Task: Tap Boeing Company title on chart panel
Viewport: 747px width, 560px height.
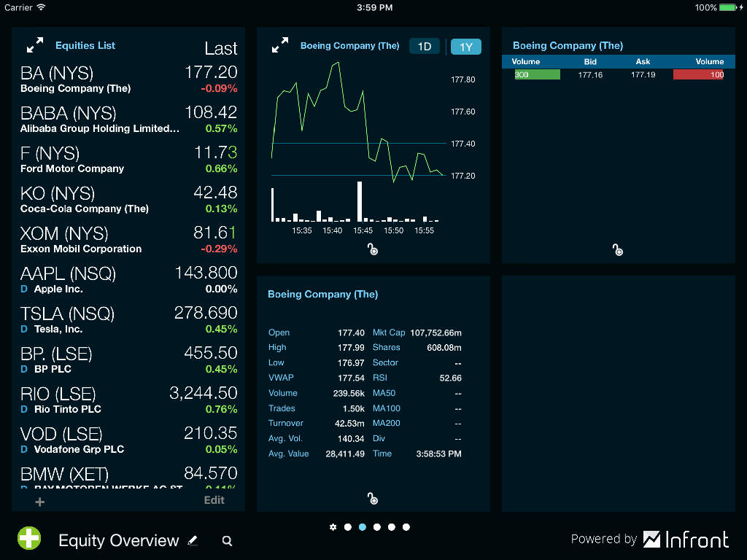Action: click(x=349, y=46)
